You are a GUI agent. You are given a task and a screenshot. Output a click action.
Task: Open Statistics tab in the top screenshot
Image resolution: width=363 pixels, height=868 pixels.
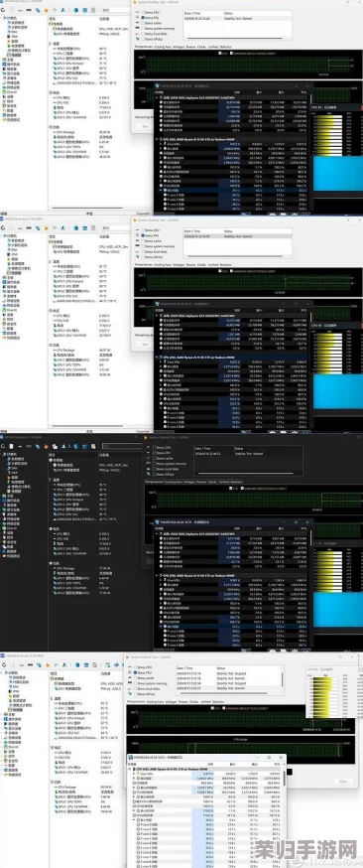tap(225, 47)
